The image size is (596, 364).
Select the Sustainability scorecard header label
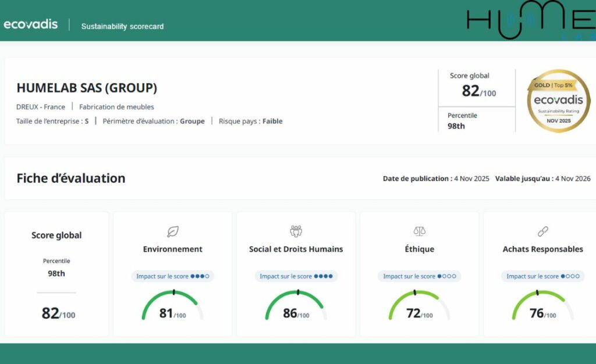click(122, 26)
